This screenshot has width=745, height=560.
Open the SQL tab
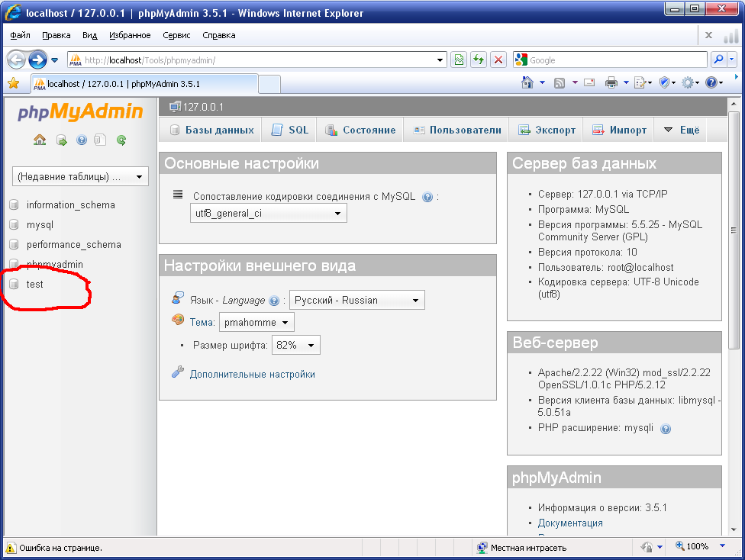pos(289,130)
